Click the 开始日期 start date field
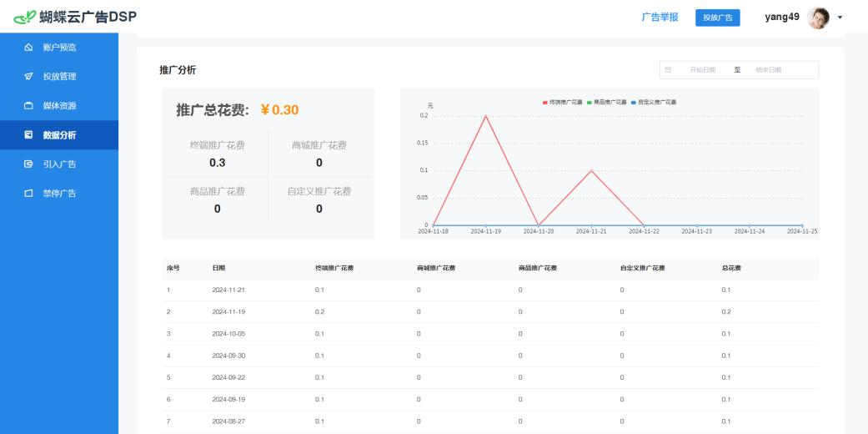Image resolution: width=868 pixels, height=434 pixels. click(702, 70)
